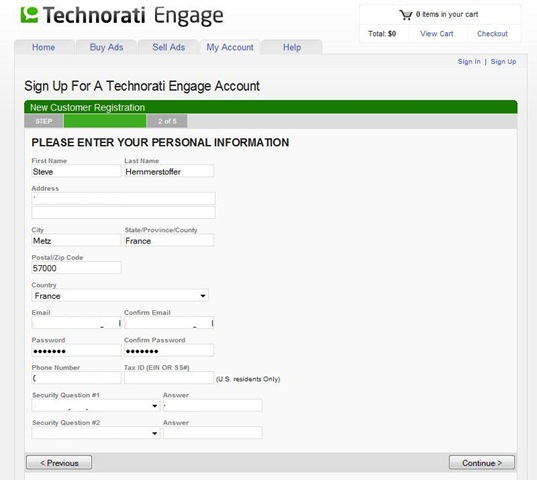The image size is (537, 480).
Task: Open the Country dropdown showing France
Action: (x=120, y=295)
